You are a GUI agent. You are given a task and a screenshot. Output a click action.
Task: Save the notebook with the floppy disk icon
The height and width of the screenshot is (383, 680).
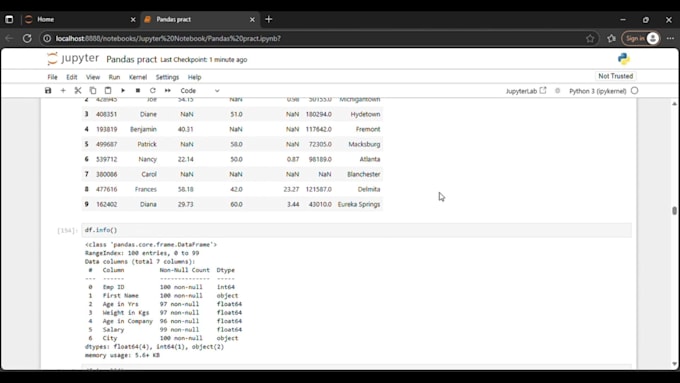[x=48, y=91]
